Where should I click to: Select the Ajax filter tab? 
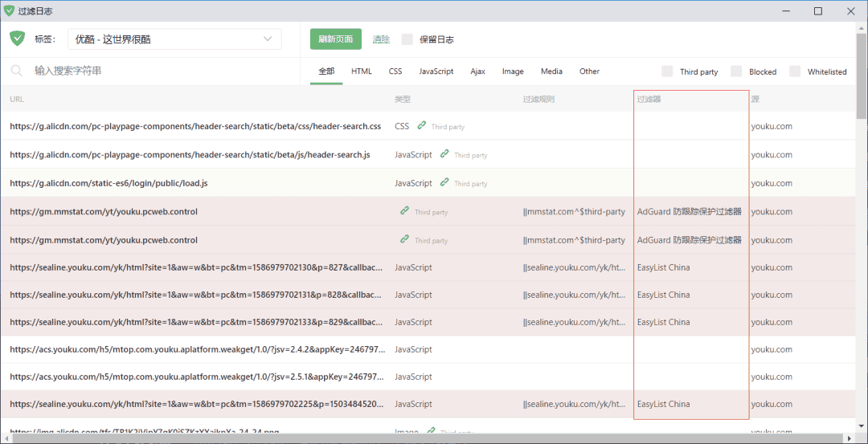[x=477, y=71]
